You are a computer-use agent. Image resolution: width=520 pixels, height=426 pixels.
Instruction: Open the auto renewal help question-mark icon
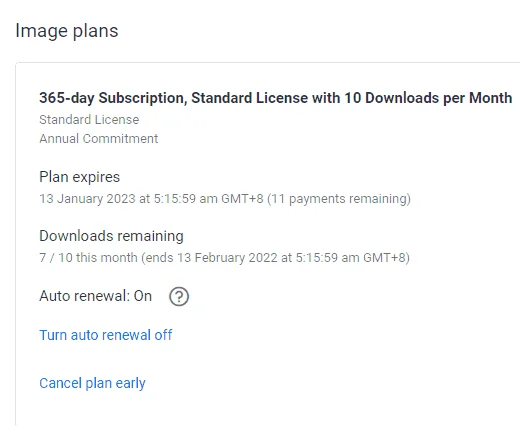179,296
